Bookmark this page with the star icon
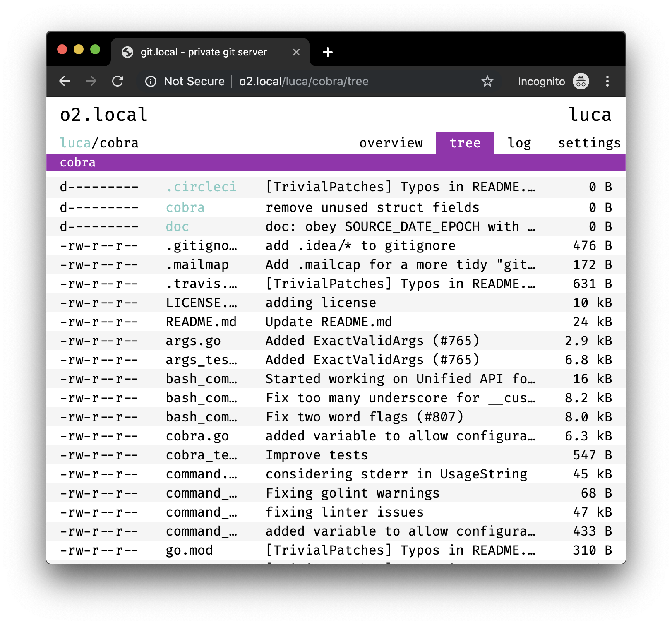This screenshot has width=672, height=625. click(x=487, y=81)
